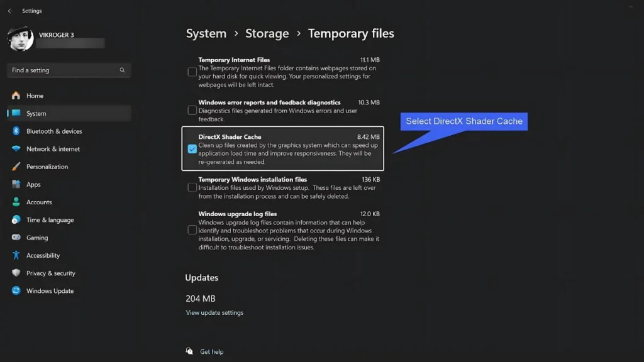
Task: Click the Windows Update icon
Action: 16,291
